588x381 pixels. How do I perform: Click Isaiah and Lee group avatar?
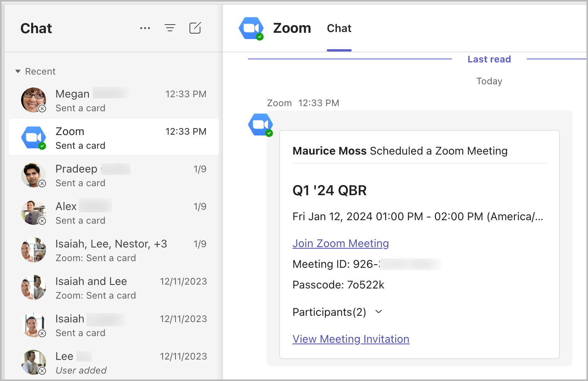click(34, 287)
